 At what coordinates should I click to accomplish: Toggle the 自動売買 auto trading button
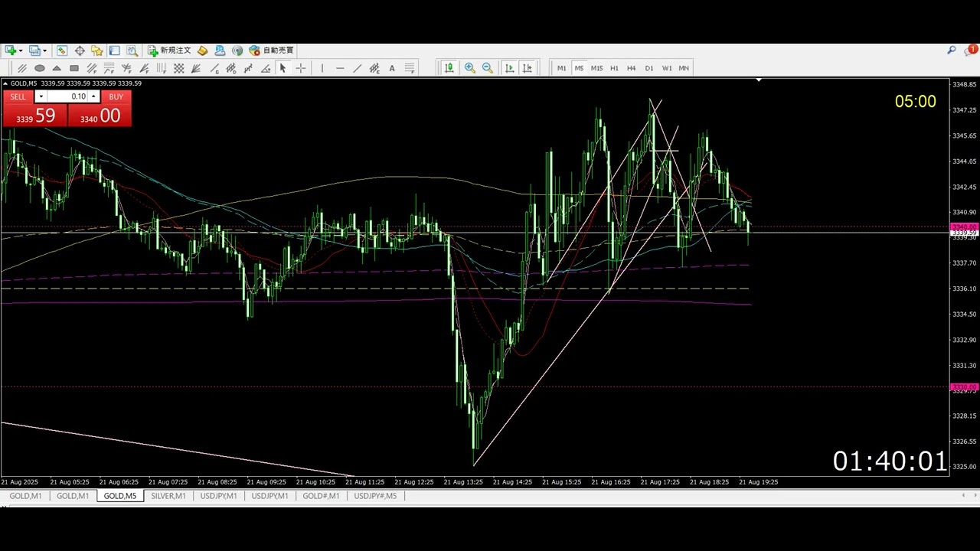[272, 51]
